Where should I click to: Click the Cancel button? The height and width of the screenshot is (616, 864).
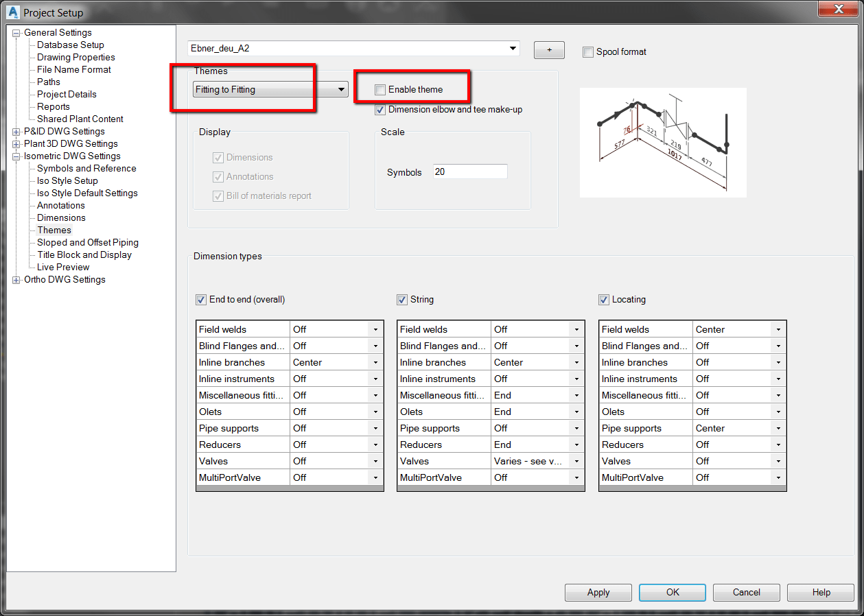click(747, 593)
